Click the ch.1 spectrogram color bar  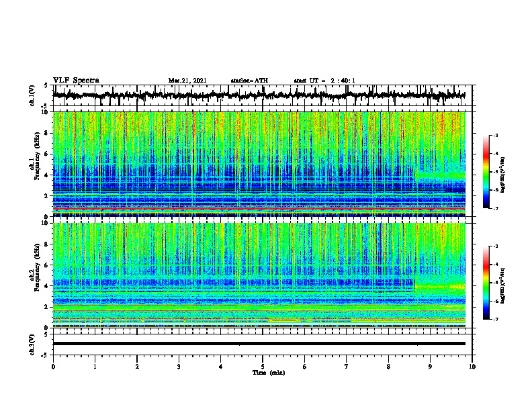(x=486, y=172)
